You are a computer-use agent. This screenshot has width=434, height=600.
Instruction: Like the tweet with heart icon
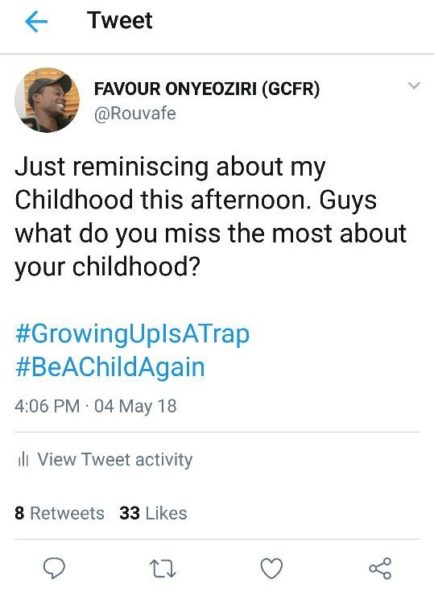[x=271, y=568]
